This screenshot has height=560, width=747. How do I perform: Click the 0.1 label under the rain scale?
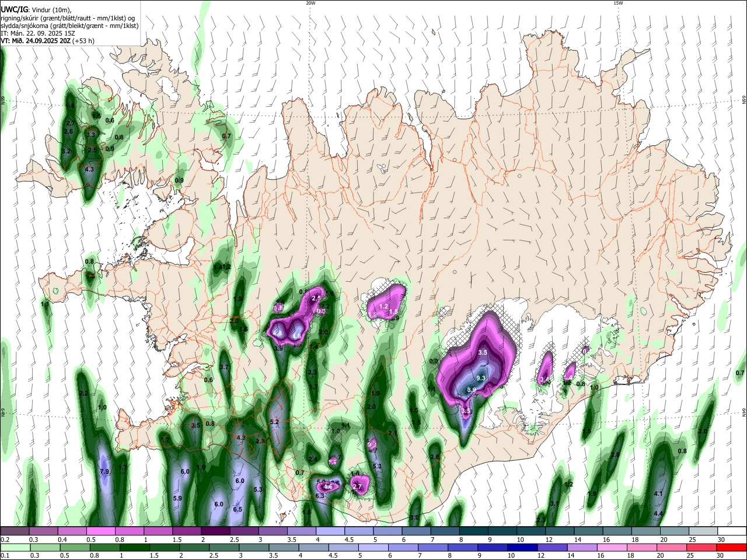(x=4, y=556)
